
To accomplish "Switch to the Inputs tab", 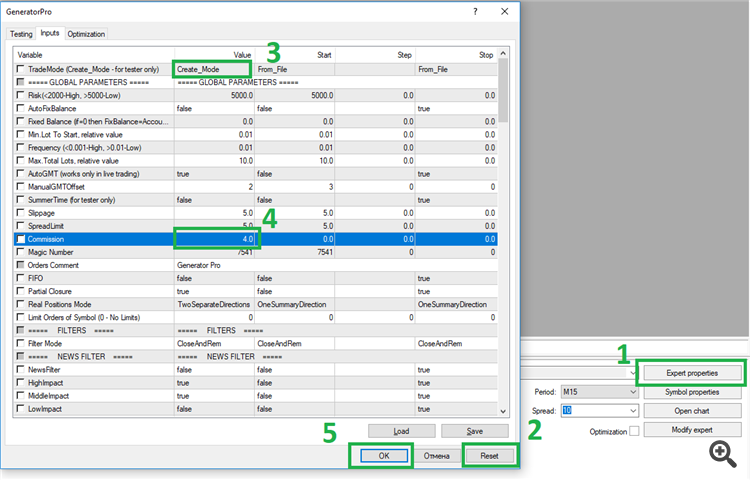I will (x=50, y=33).
